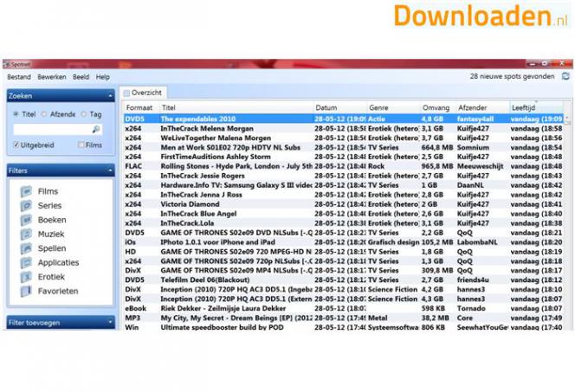Collapse the Filters panel
The image size is (575, 392).
point(110,170)
